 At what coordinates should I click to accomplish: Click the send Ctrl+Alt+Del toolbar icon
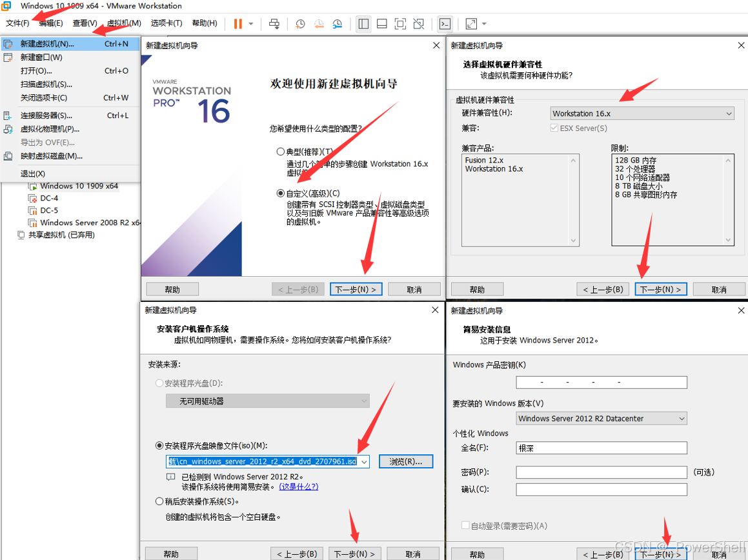[274, 24]
